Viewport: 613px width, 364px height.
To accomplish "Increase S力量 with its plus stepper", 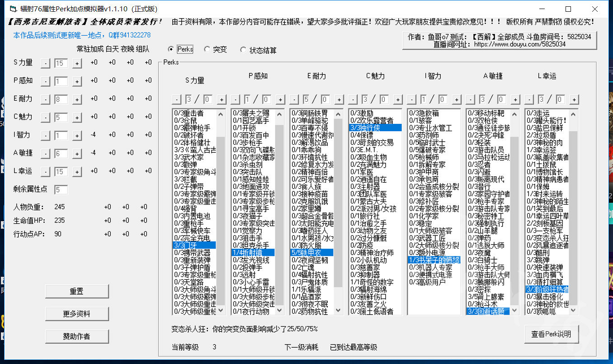I will (x=77, y=63).
